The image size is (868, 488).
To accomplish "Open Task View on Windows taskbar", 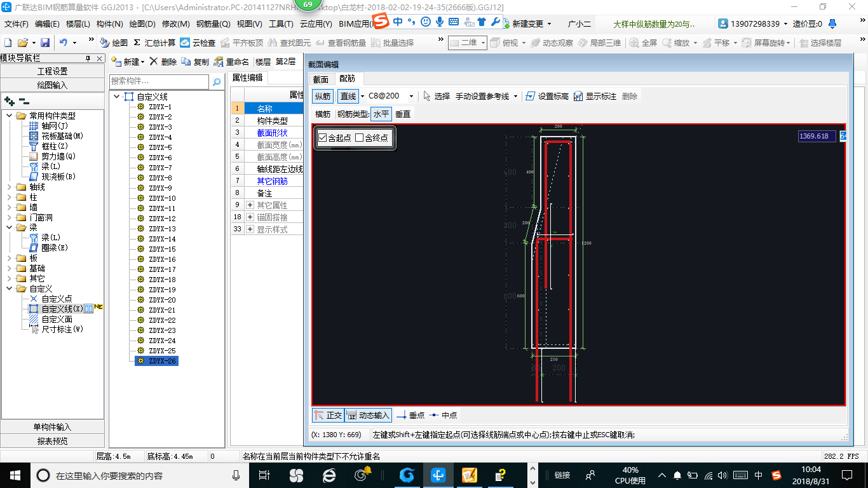I will click(x=264, y=475).
